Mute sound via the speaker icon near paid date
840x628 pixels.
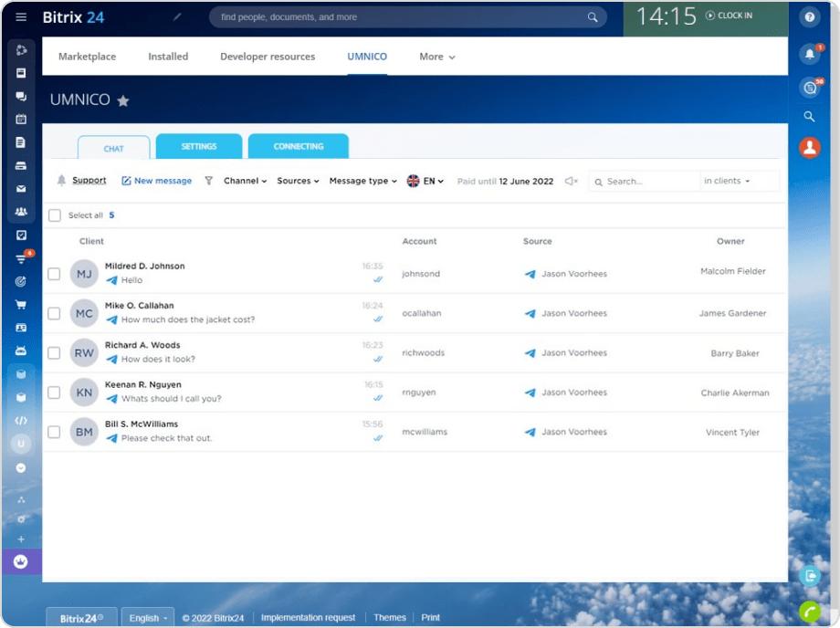click(571, 181)
